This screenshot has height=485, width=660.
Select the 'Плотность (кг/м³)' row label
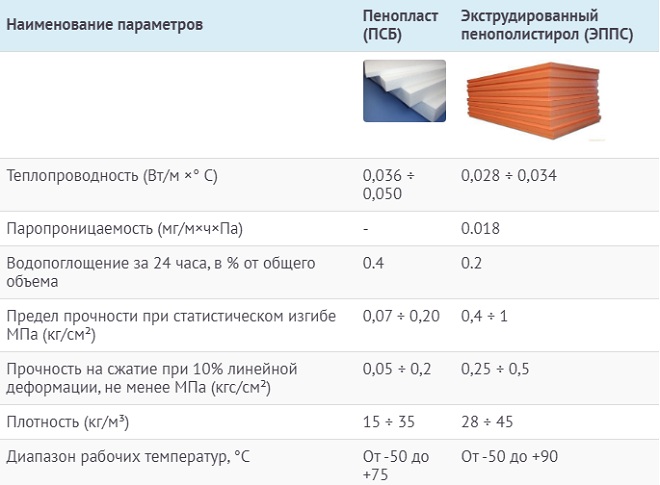tap(68, 422)
